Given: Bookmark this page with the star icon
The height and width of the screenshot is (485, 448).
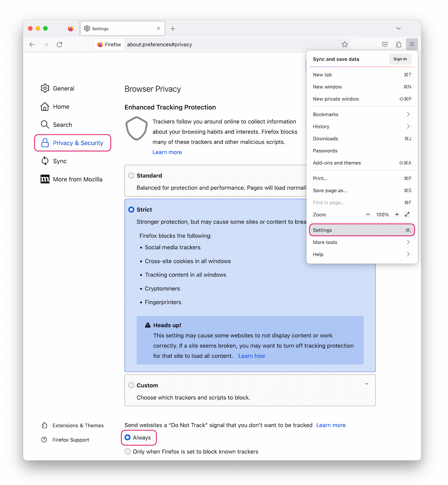Looking at the screenshot, I should point(345,44).
